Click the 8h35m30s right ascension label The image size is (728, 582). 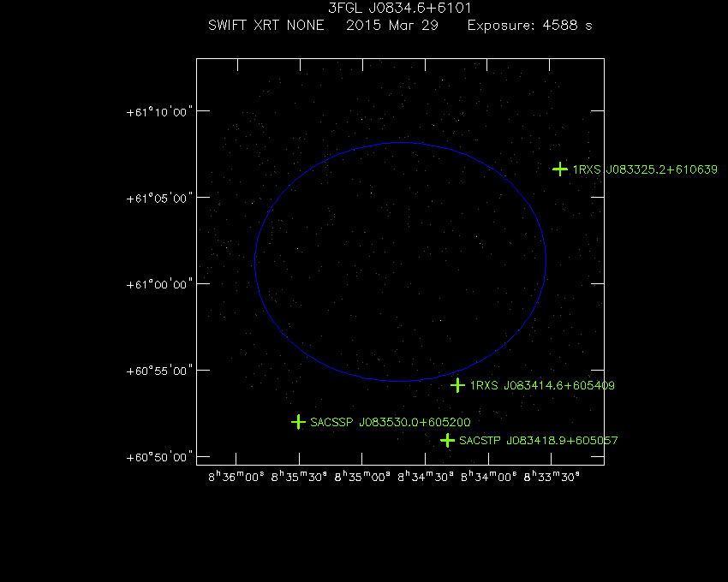[x=299, y=477]
